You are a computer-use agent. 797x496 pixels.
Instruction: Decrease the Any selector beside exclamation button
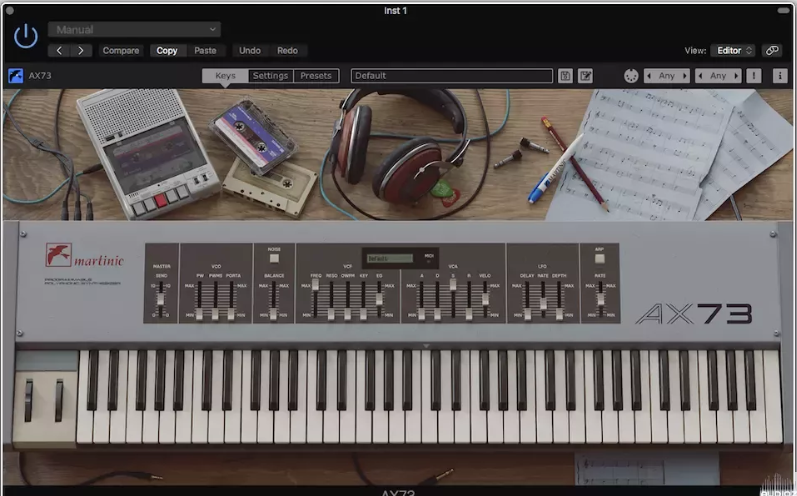[700, 76]
